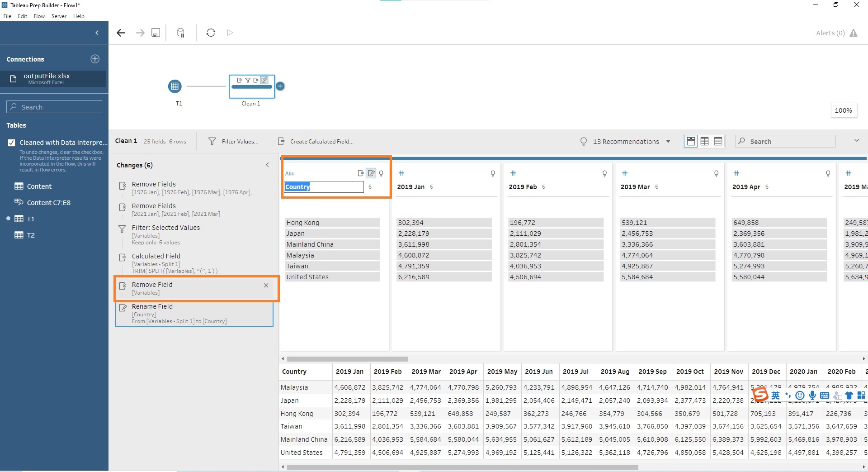Run the flow play button

tap(230, 33)
